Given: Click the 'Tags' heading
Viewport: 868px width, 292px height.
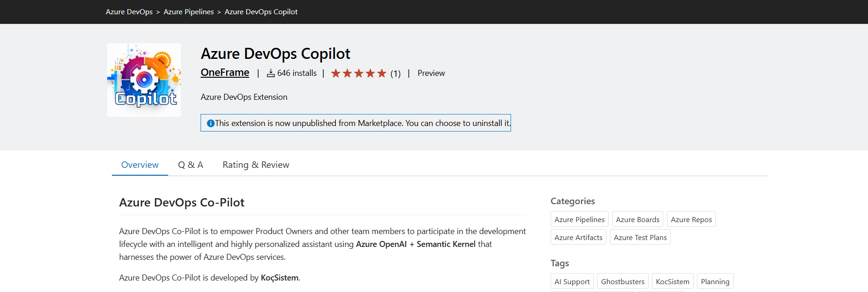Looking at the screenshot, I should (560, 263).
